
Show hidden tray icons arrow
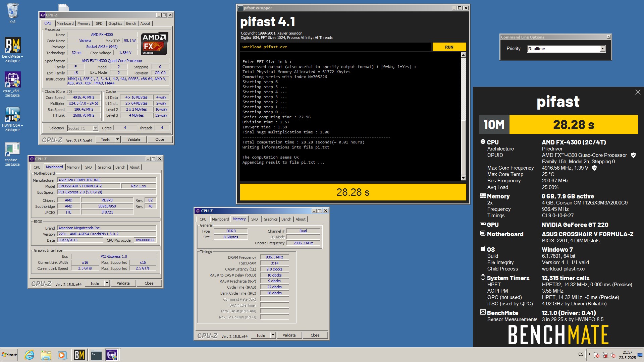point(589,355)
